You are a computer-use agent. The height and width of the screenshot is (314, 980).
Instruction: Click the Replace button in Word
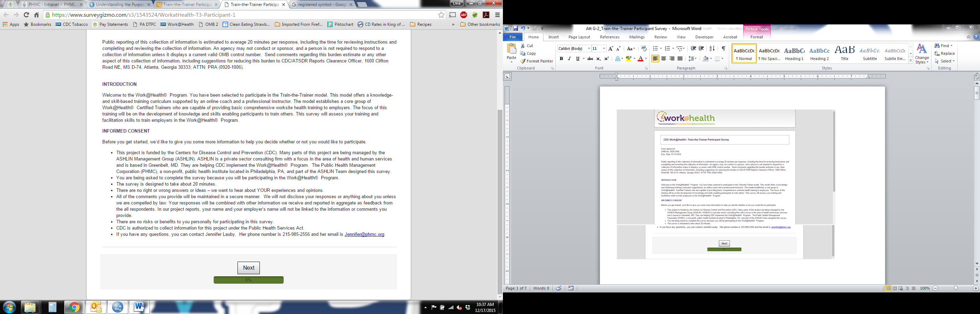pyautogui.click(x=945, y=53)
